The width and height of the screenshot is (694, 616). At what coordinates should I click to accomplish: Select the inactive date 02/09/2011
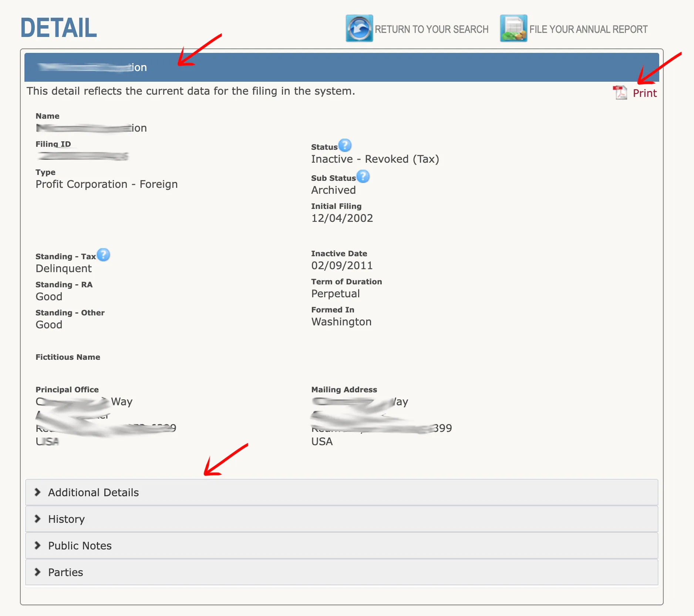pyautogui.click(x=342, y=265)
